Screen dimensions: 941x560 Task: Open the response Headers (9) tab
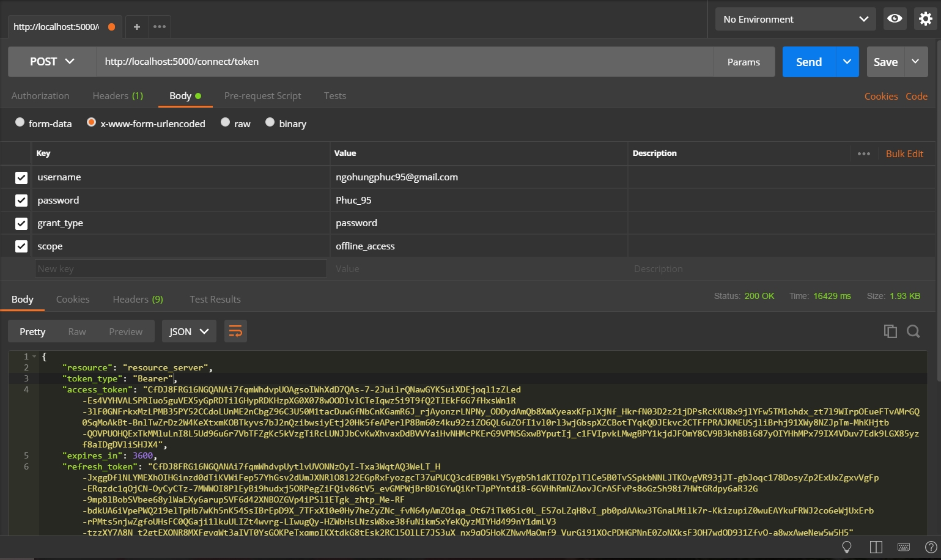pos(138,299)
